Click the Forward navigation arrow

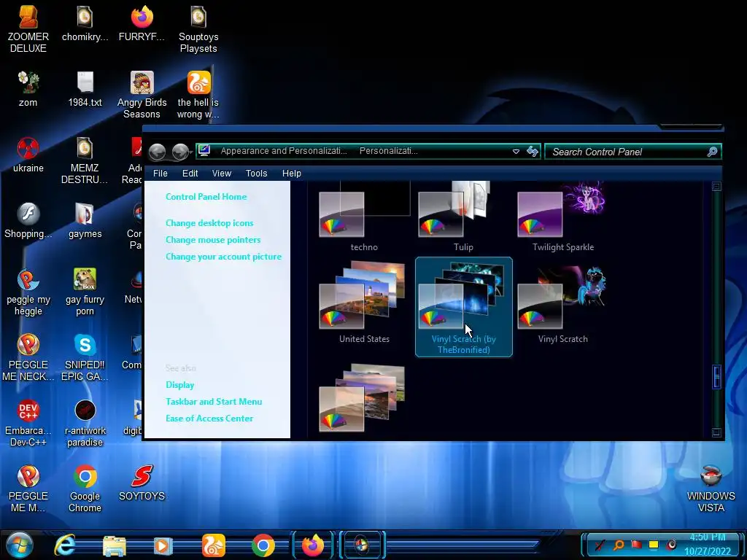coord(180,152)
